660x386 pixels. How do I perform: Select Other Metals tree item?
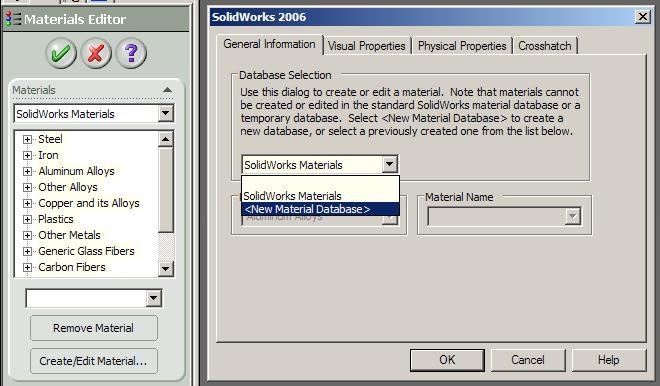(x=69, y=235)
